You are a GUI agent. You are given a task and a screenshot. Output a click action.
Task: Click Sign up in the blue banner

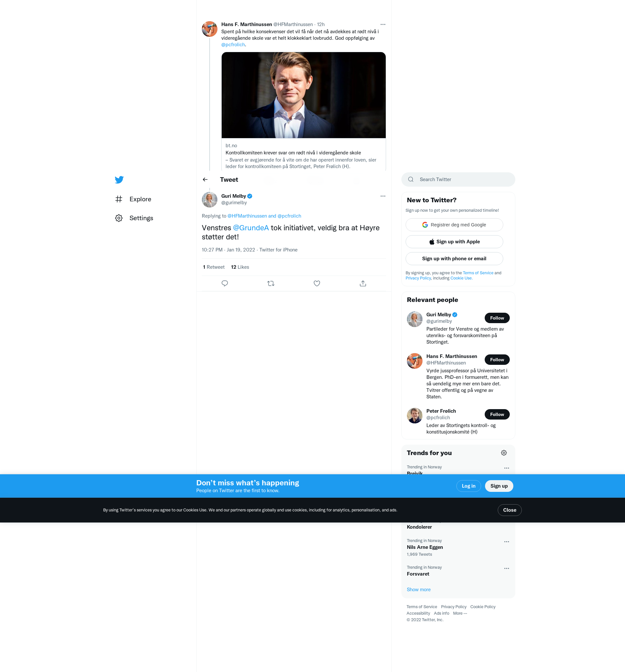(x=499, y=486)
